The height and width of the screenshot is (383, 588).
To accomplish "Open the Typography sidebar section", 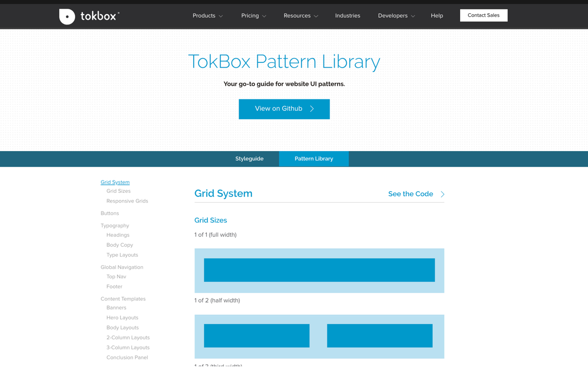I will coord(115,226).
